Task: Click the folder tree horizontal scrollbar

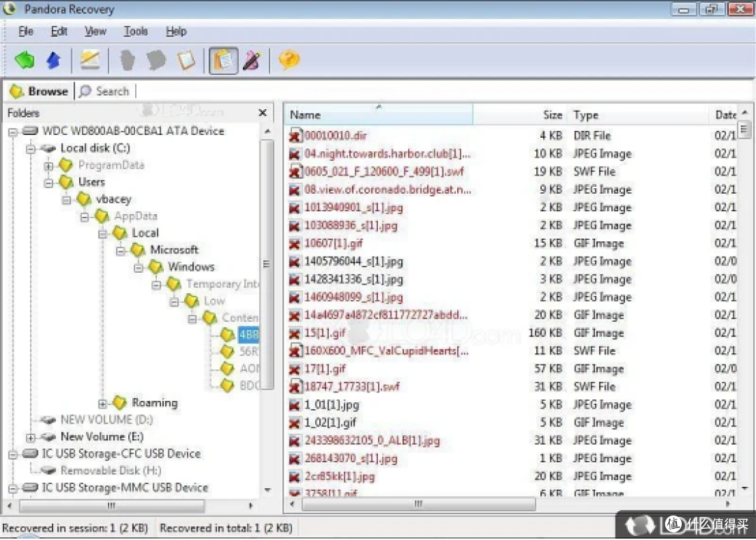Action: click(112, 506)
